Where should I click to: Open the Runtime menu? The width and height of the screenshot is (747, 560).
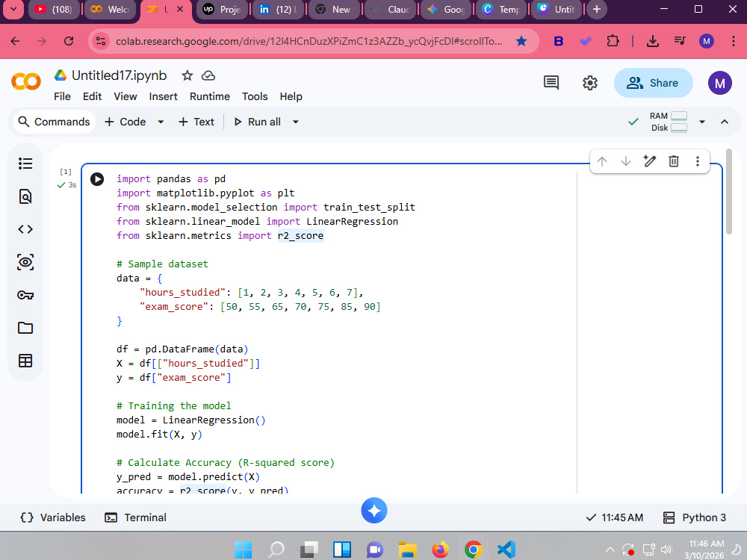click(210, 96)
